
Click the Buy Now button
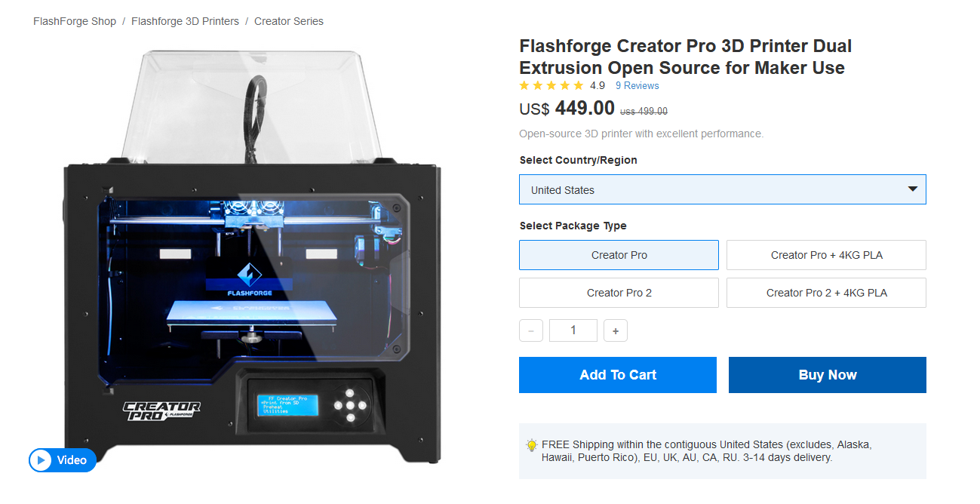(828, 375)
